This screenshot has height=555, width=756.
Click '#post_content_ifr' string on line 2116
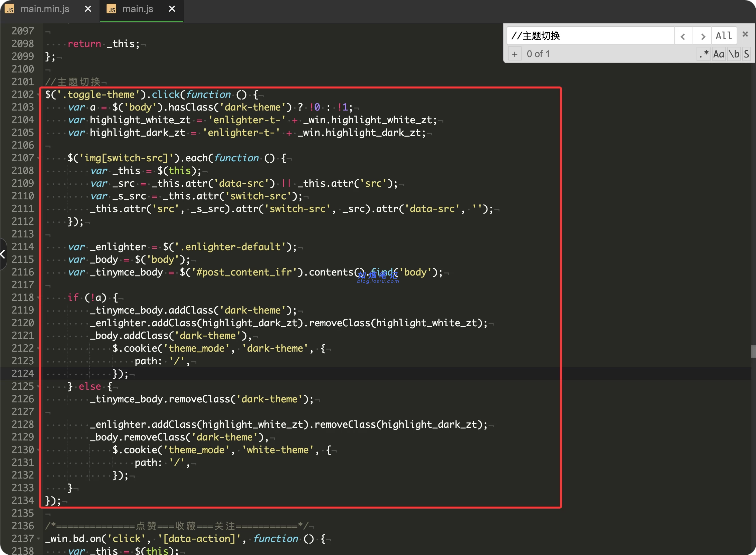point(247,272)
